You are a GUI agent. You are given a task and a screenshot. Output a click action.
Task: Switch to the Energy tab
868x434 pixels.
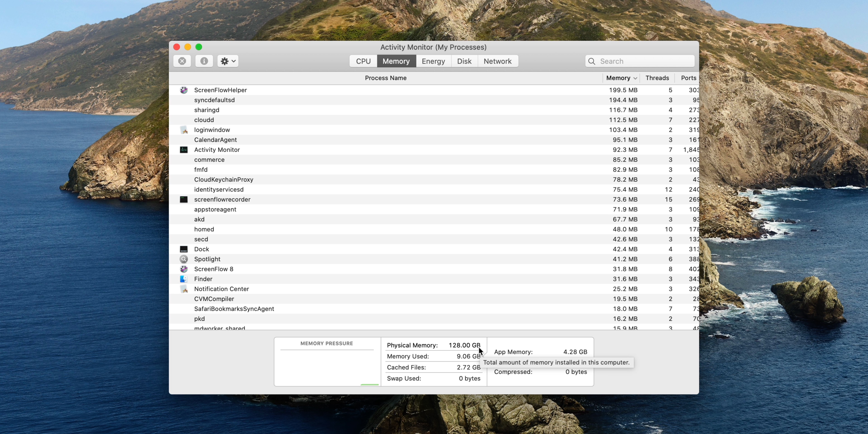(x=433, y=61)
